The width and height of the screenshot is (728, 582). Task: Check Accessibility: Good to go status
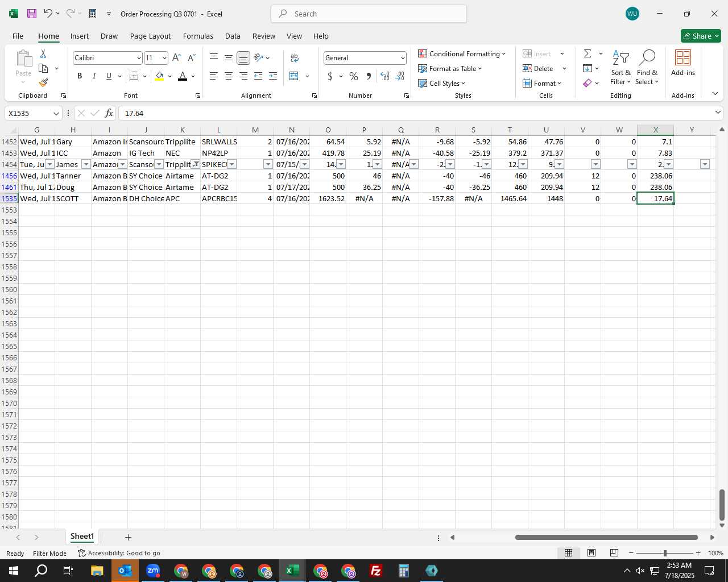[119, 553]
